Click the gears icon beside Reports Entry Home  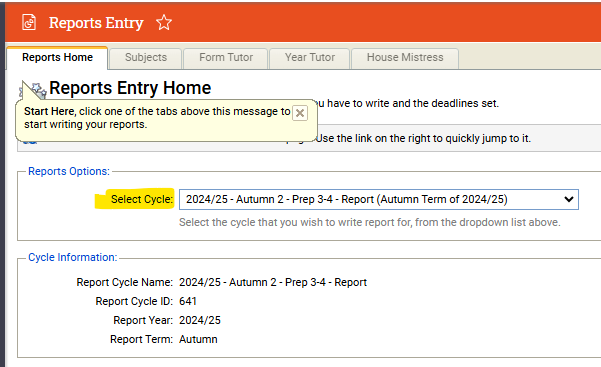pos(35,91)
